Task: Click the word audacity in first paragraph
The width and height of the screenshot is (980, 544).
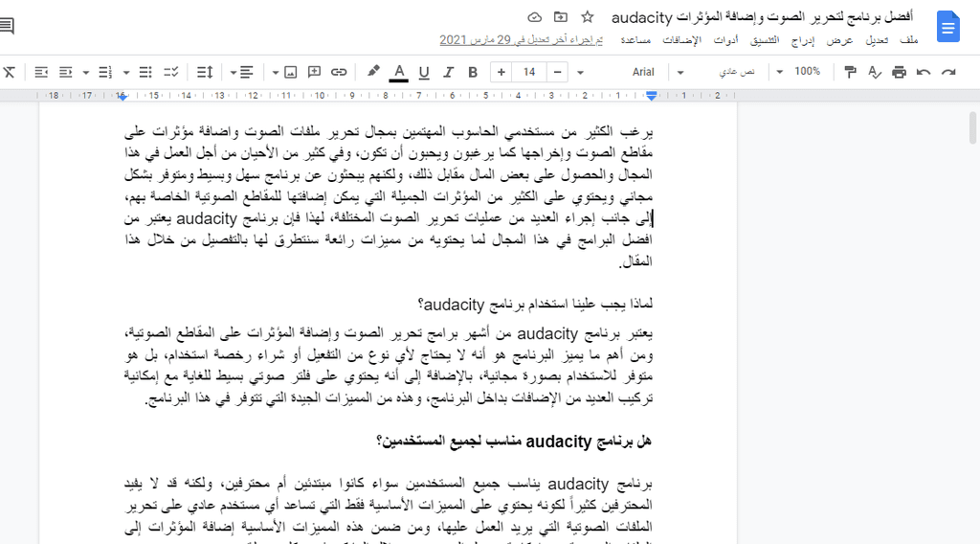Action: (207, 218)
